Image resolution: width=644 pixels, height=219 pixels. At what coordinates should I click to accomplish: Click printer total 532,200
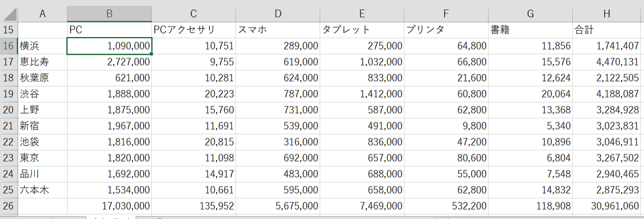tap(446, 206)
